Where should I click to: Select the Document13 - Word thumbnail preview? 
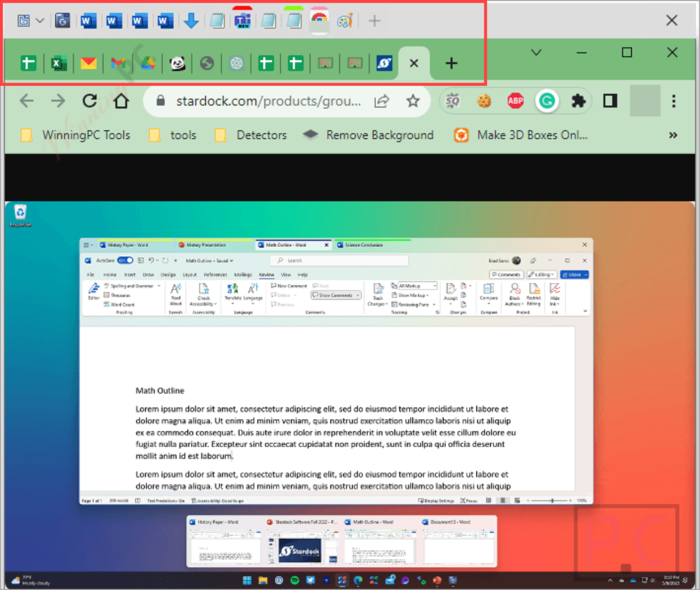457,541
